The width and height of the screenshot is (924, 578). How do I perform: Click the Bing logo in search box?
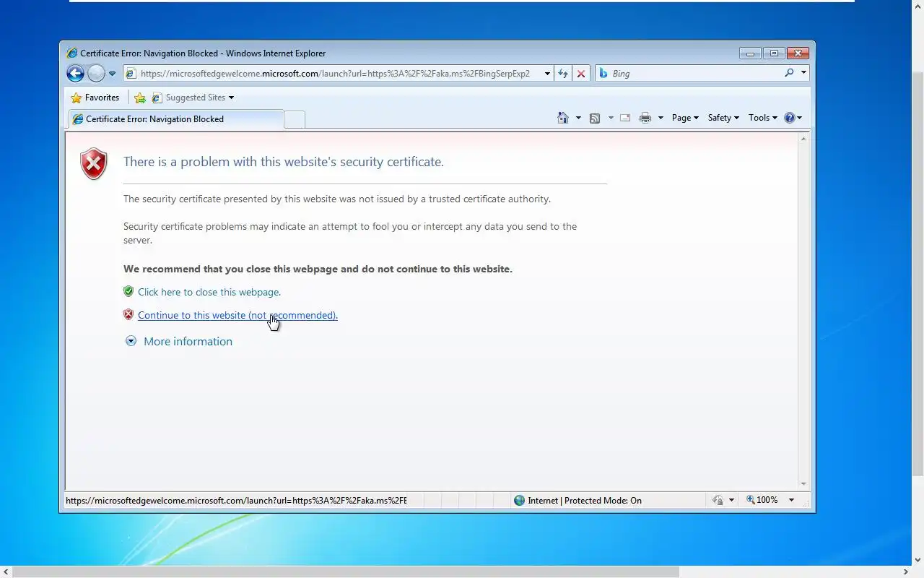pyautogui.click(x=603, y=73)
